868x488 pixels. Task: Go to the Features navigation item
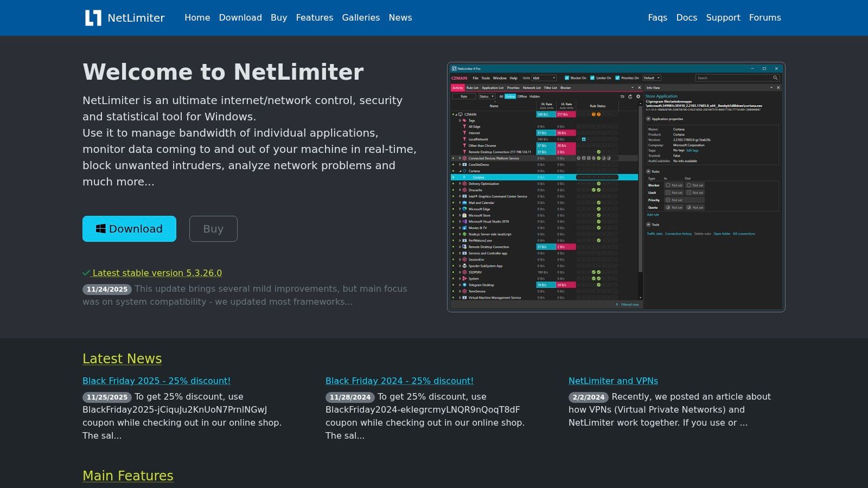coord(315,18)
